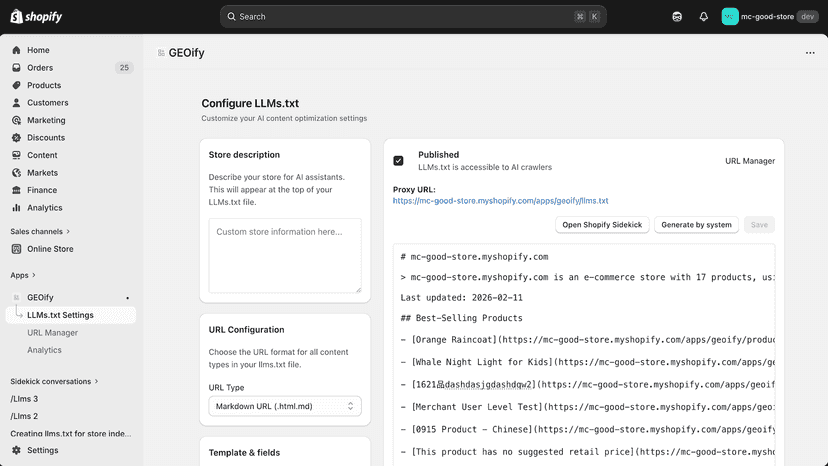The width and height of the screenshot is (828, 466).
Task: Click the Orange Raincoat entry line
Action: tap(587, 340)
